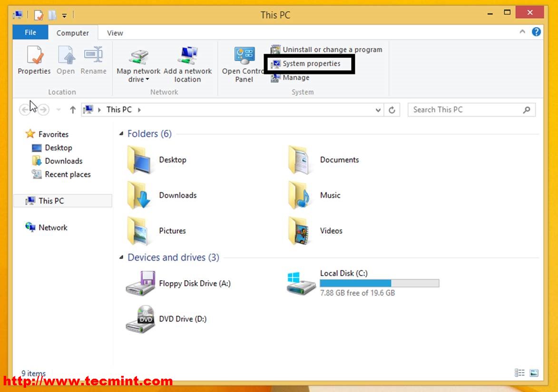Click the Pictures folder label
The height and width of the screenshot is (392, 558).
click(172, 231)
